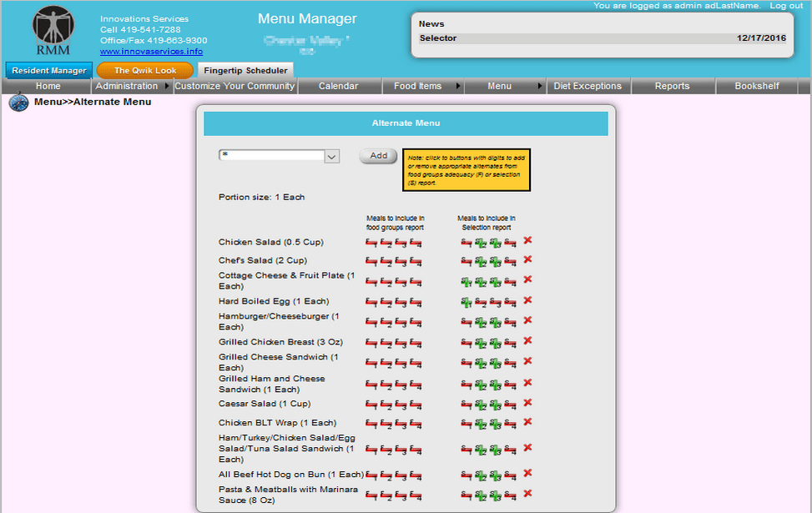Add meal S2 for Chicken BLT Wrap
The width and height of the screenshot is (812, 513).
[479, 423]
